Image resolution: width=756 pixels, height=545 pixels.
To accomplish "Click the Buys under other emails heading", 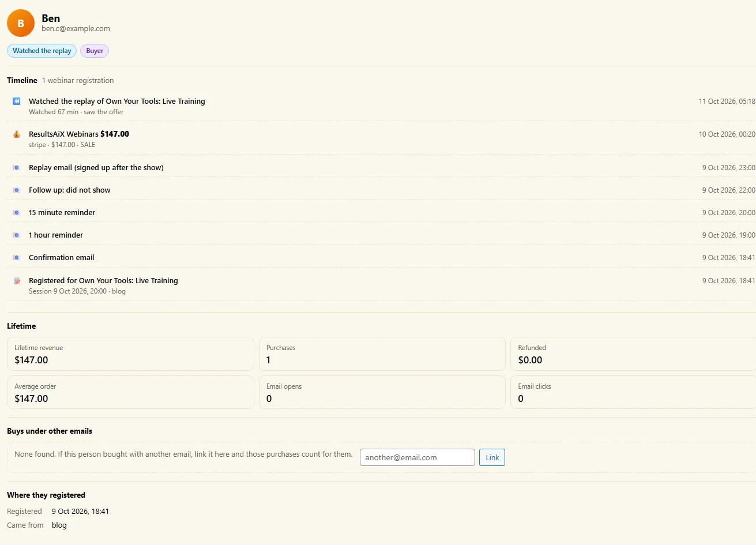I will pos(50,431).
